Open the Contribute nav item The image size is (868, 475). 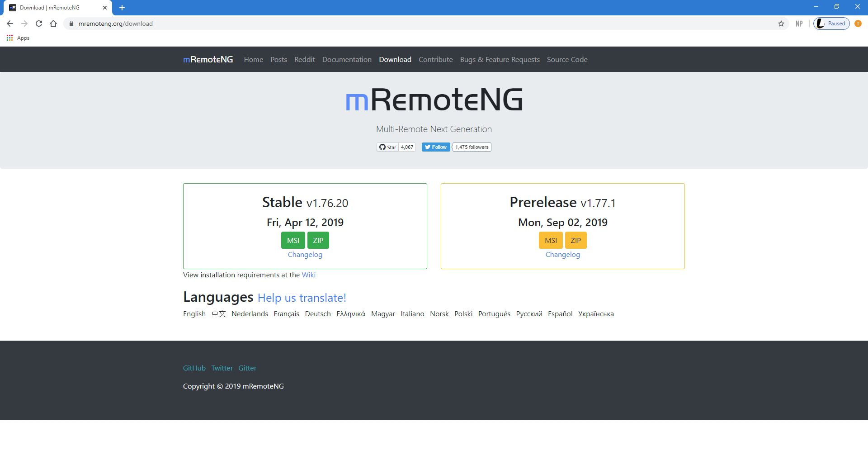coord(435,59)
